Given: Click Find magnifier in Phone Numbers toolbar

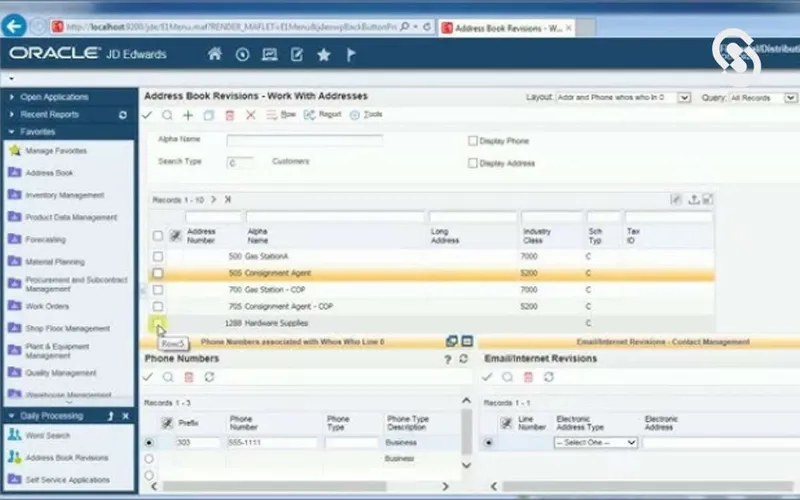Looking at the screenshot, I should tap(168, 377).
